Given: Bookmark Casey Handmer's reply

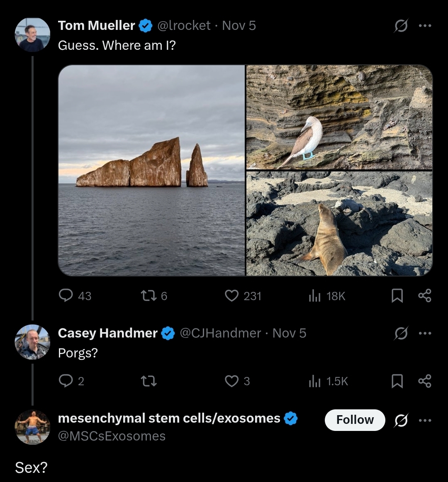Looking at the screenshot, I should (x=397, y=381).
